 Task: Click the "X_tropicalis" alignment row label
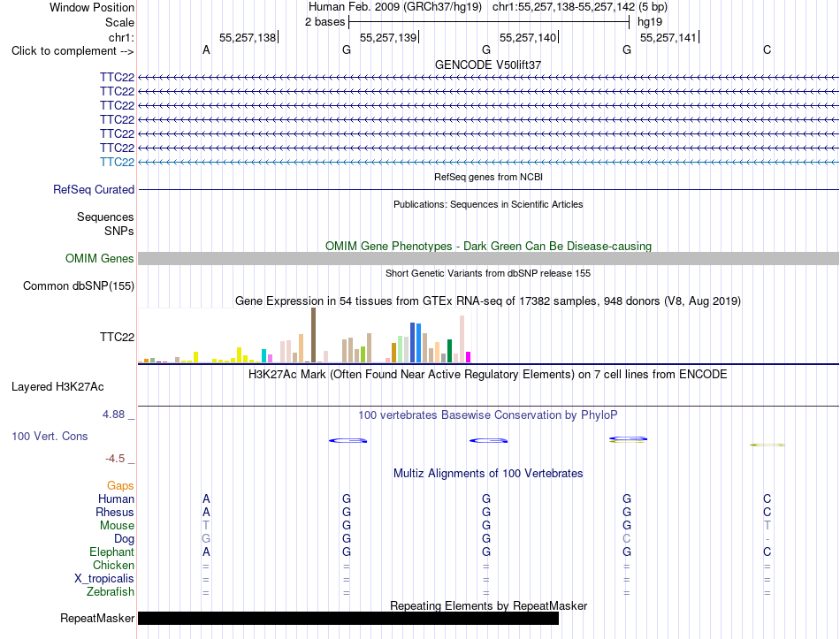coord(104,579)
